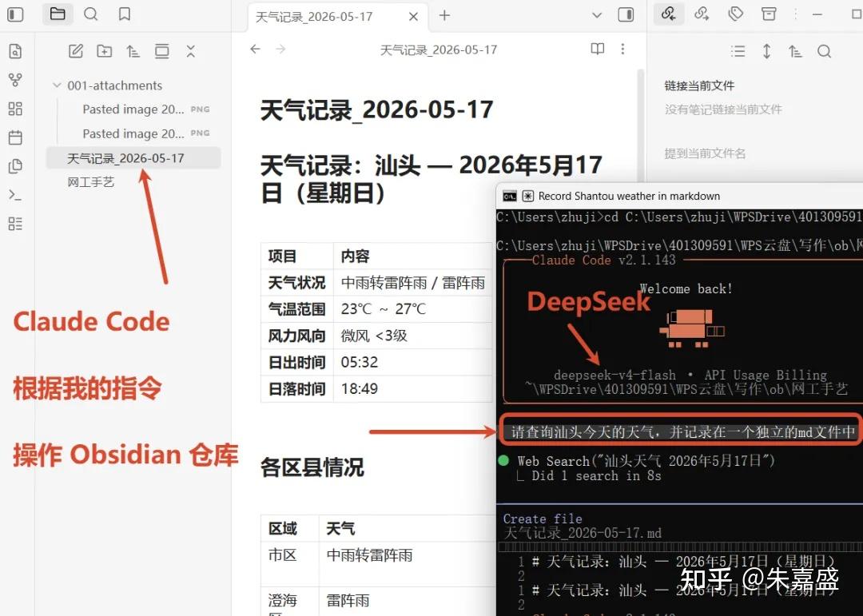Click the 市区 row in district table

point(379,564)
